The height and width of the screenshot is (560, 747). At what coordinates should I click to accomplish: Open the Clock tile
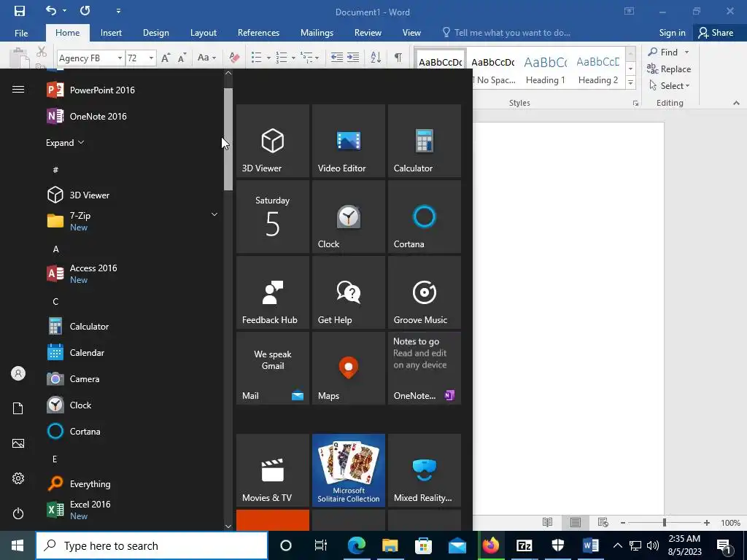point(348,217)
